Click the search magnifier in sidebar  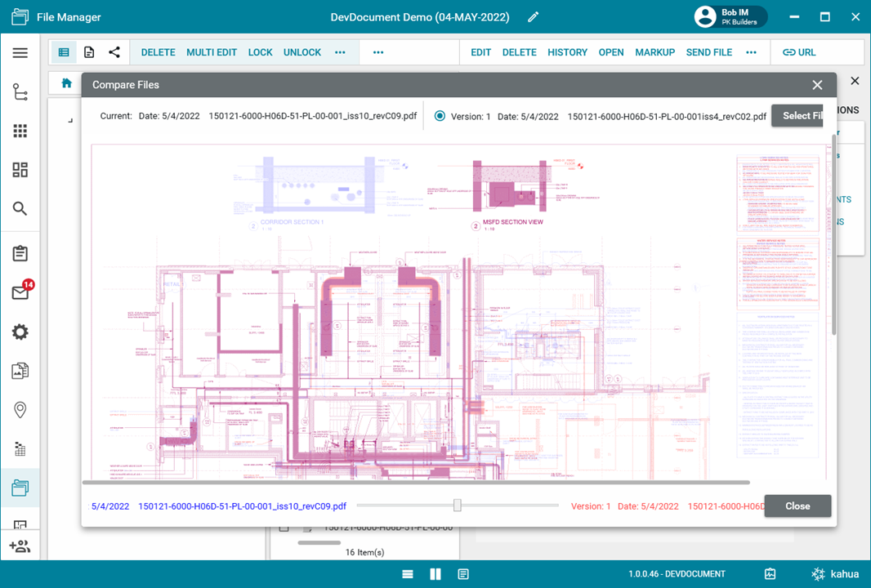(x=20, y=209)
